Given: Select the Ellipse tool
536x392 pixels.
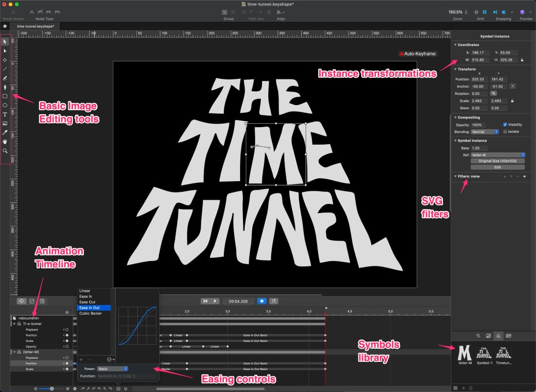Looking at the screenshot, I should (5, 105).
